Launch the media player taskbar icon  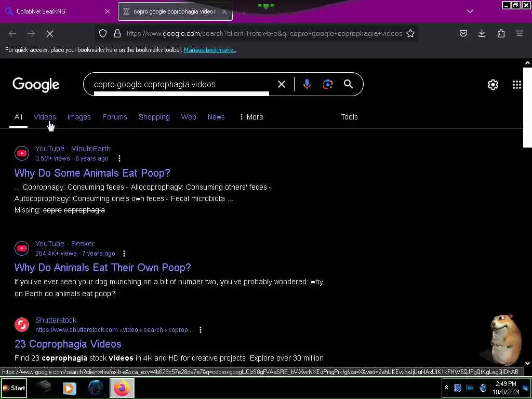tap(69, 388)
